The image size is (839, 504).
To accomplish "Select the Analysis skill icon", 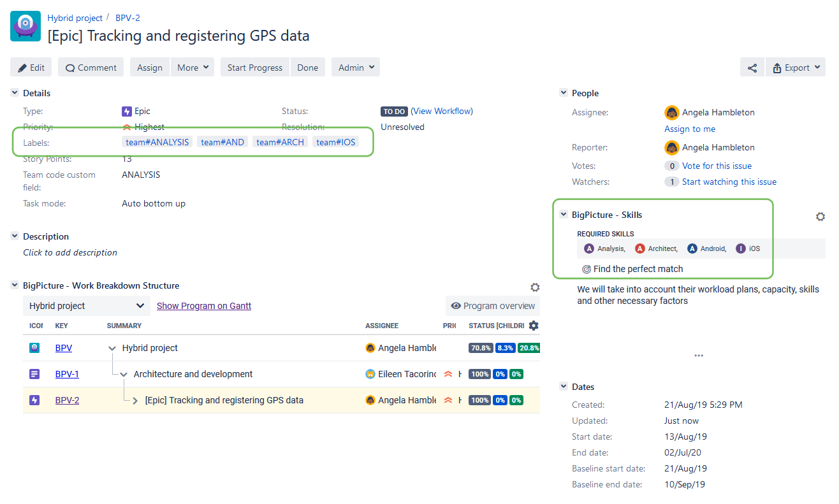I will (x=589, y=248).
